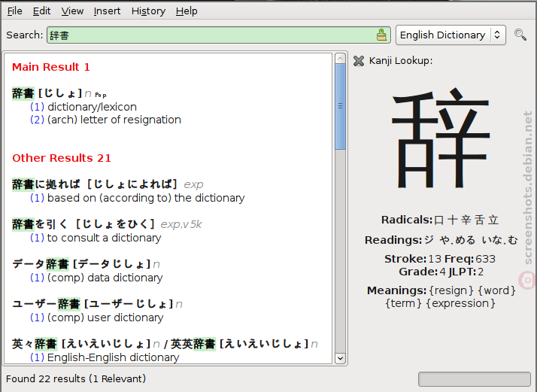Grab the results scrollbar thumb
Image resolution: width=537 pixels, height=392 pixels.
point(340,107)
